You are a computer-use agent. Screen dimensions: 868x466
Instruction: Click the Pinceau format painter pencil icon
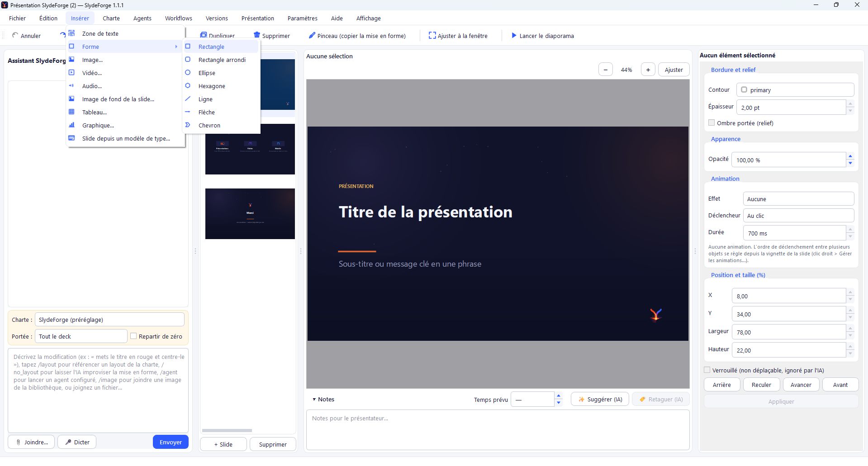click(312, 35)
